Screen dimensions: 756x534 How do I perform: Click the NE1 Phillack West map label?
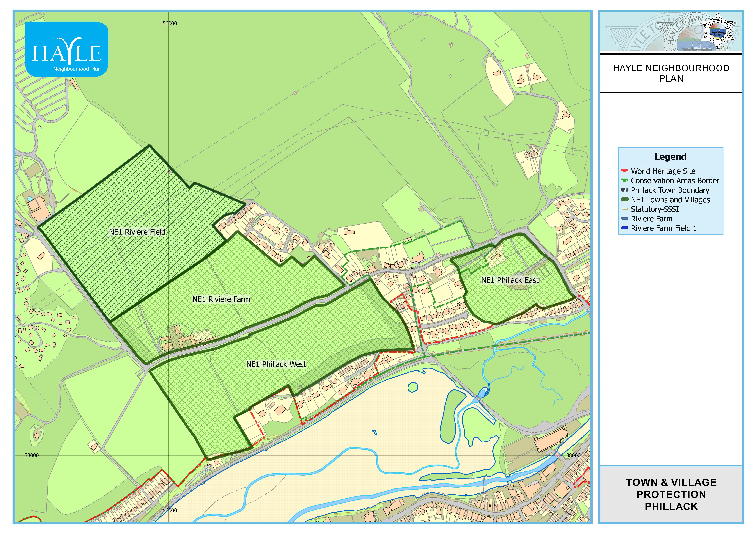click(x=276, y=364)
